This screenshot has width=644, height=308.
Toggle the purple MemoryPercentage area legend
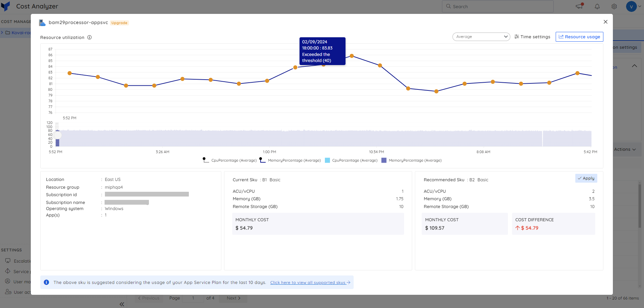point(412,160)
